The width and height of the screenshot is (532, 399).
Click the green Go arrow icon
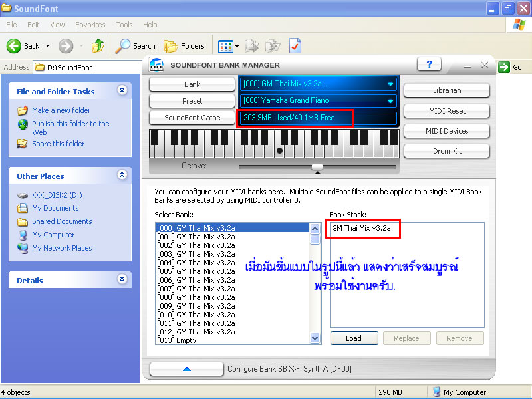point(504,67)
